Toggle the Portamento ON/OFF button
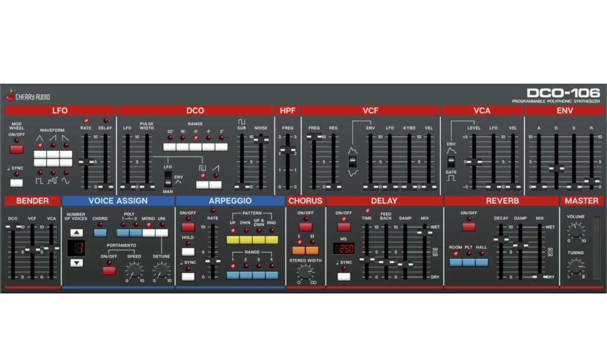 pos(109,271)
